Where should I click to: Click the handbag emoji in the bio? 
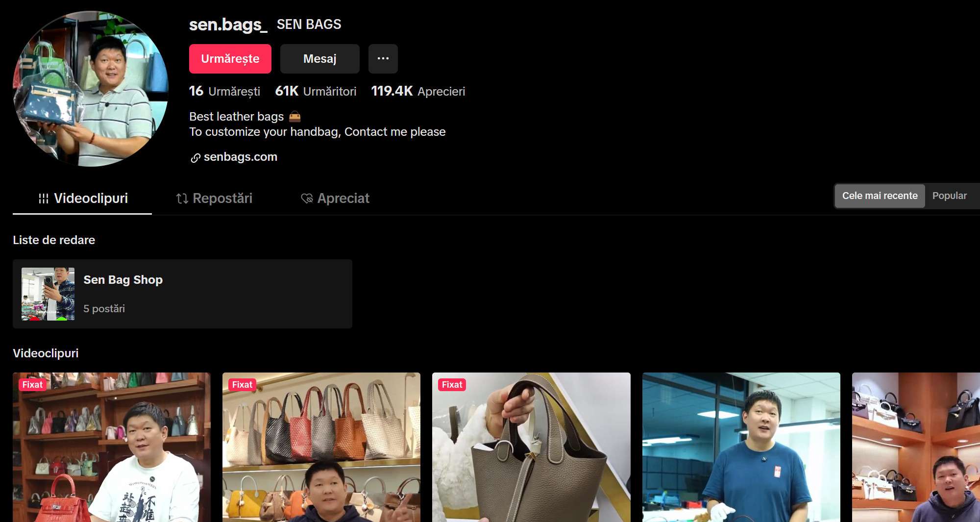pyautogui.click(x=294, y=116)
